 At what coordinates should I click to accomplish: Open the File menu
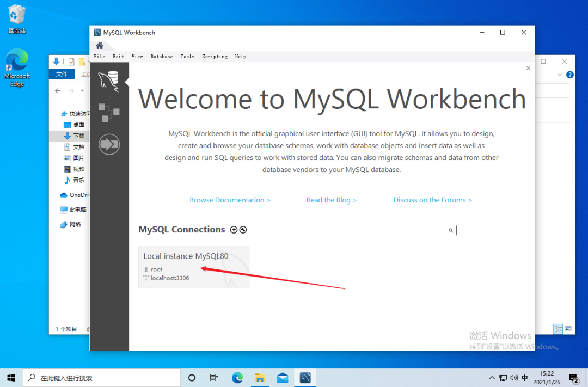pyautogui.click(x=100, y=56)
